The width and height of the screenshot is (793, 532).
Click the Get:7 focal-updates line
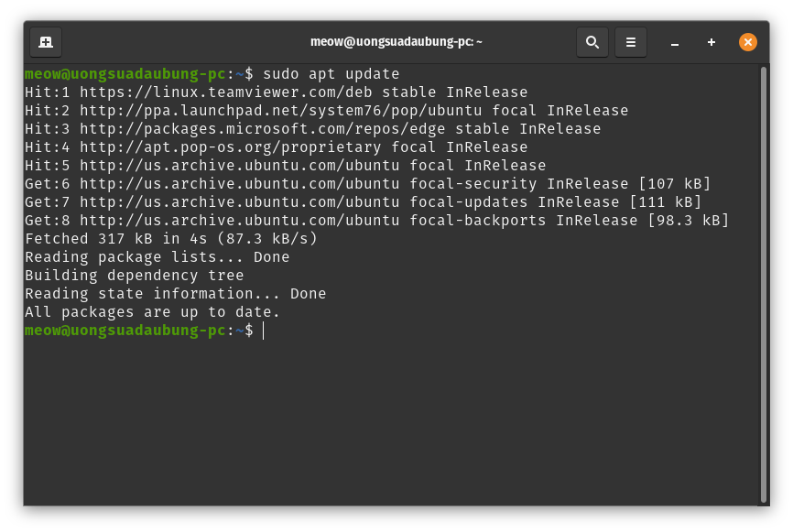tap(364, 202)
